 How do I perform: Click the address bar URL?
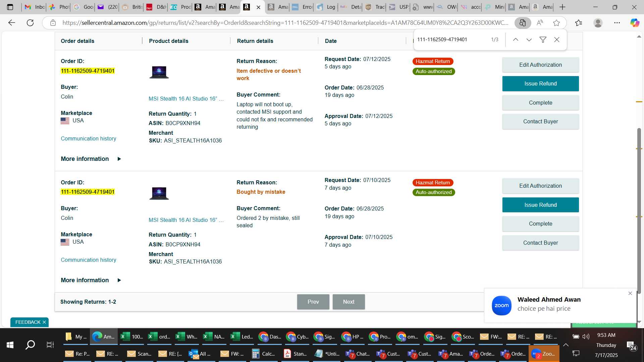tap(285, 23)
